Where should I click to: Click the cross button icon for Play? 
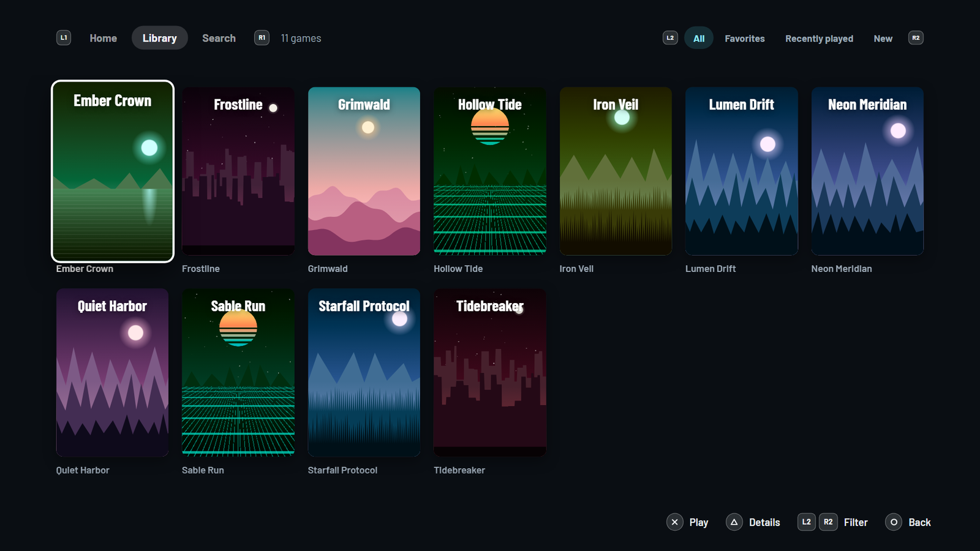point(674,522)
